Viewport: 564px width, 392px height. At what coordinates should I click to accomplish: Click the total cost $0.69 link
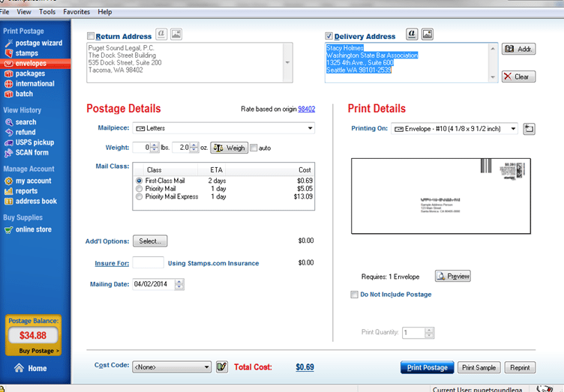(x=304, y=367)
